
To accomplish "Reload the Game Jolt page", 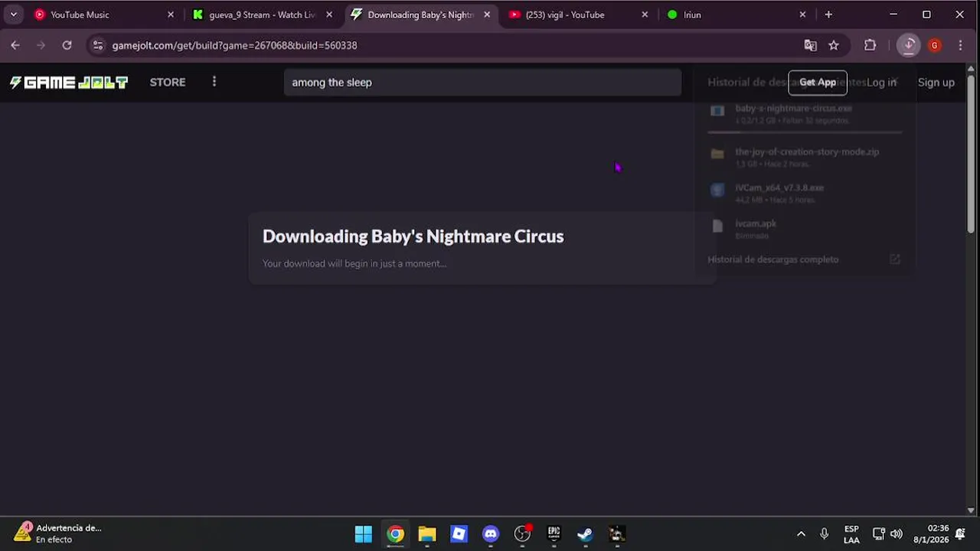I will coord(67,45).
